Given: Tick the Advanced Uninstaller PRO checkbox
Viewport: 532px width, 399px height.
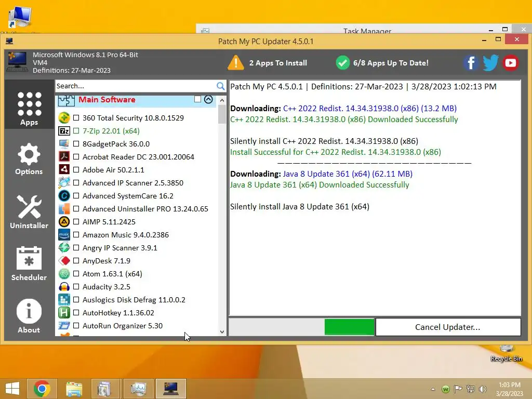Looking at the screenshot, I should coord(76,209).
